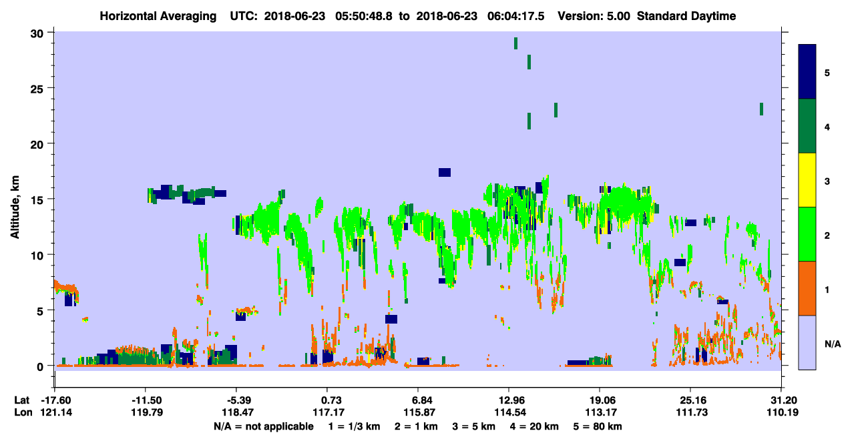Click the longitude value '114.54'
The height and width of the screenshot is (445, 868).
click(509, 413)
